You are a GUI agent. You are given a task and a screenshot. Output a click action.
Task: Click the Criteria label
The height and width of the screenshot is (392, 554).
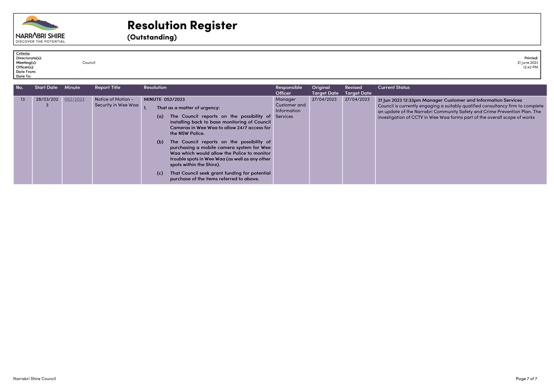pos(23,53)
